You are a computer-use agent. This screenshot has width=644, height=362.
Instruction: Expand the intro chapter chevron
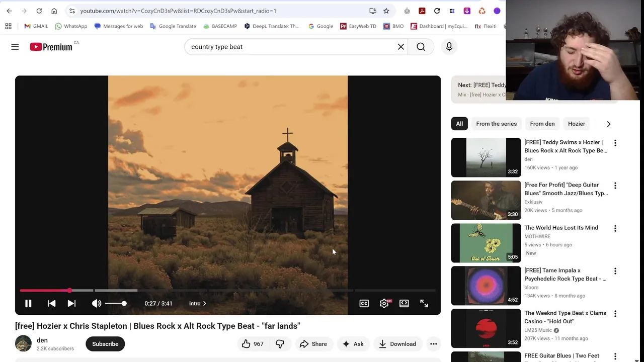204,303
